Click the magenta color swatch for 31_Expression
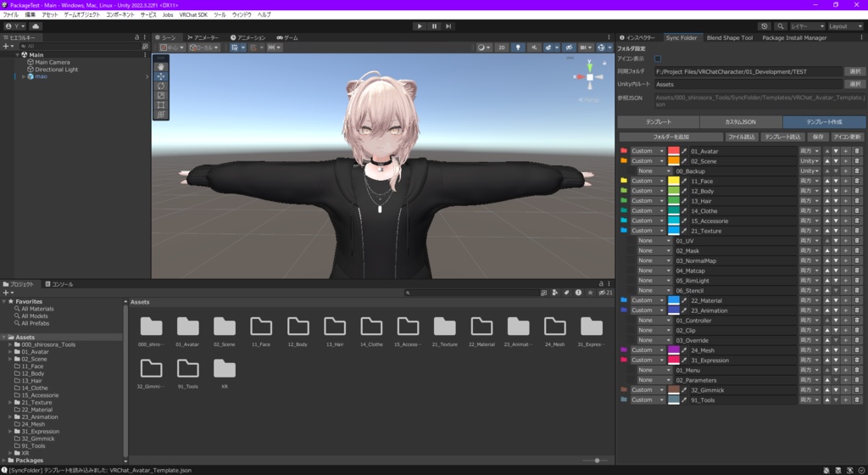The width and height of the screenshot is (868, 475). pos(674,360)
